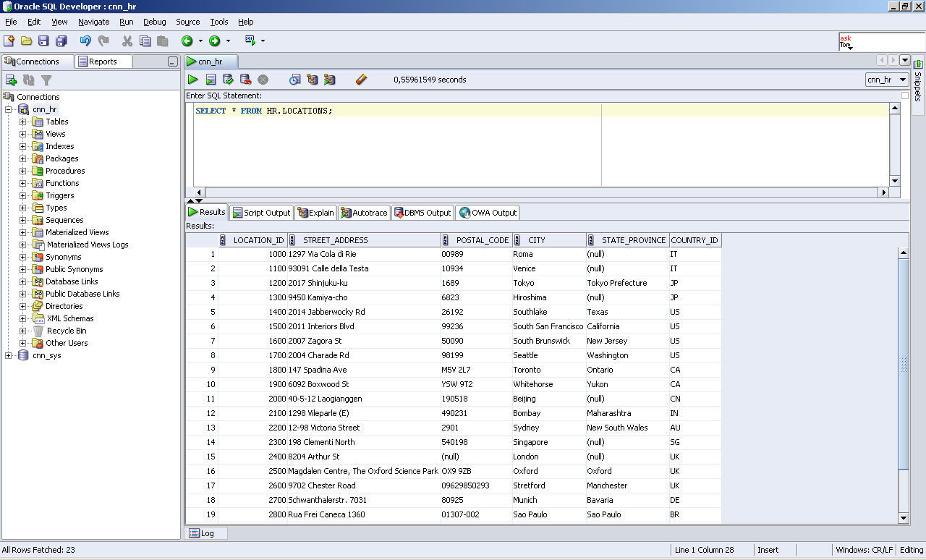926x560 pixels.
Task: Click the Cut scissors icon
Action: [x=127, y=41]
